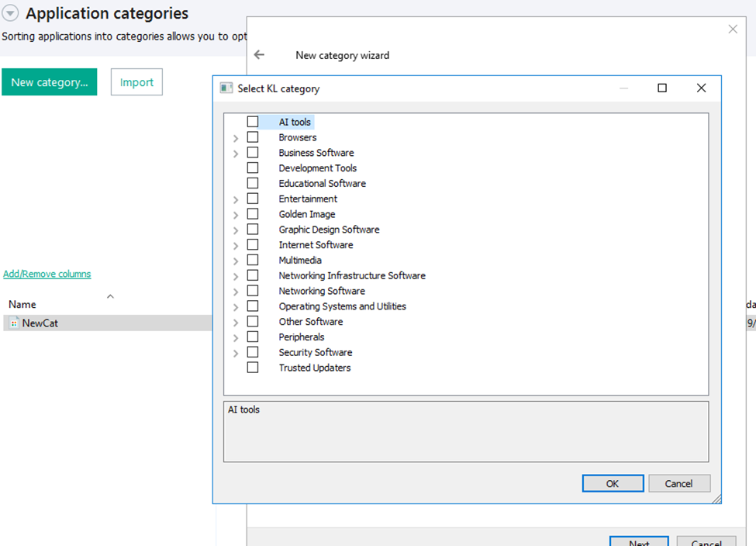Expand the Networking Software node
This screenshot has height=546, width=756.
pos(236,292)
